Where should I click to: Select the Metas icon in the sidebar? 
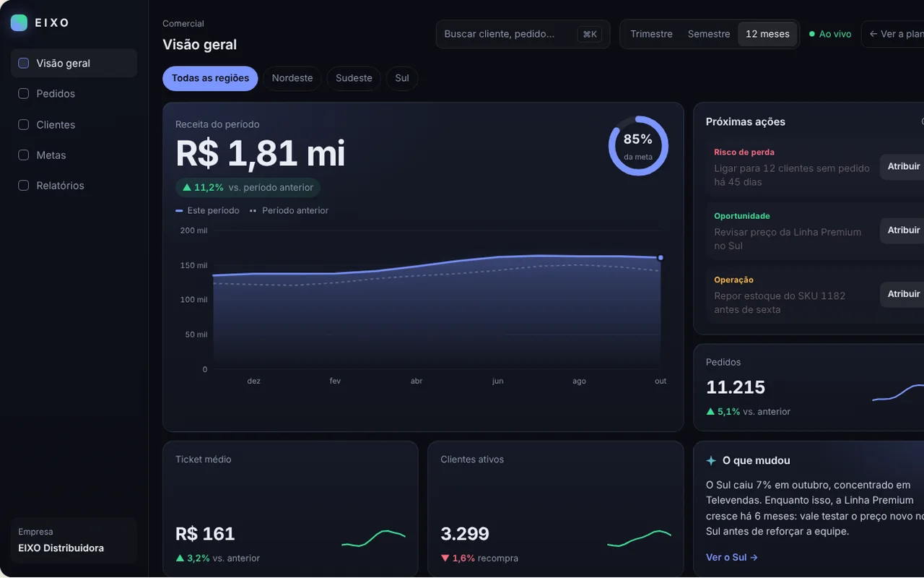pos(23,155)
